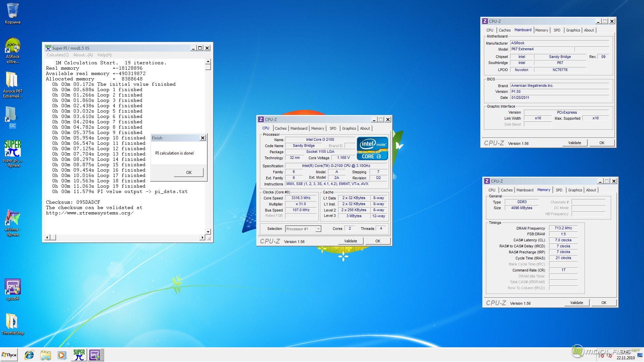Click Core Speed value 3316.3 MHz
644x362 pixels.
[301, 198]
